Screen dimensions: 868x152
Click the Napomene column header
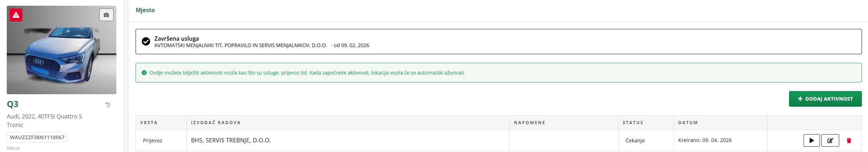(x=529, y=123)
